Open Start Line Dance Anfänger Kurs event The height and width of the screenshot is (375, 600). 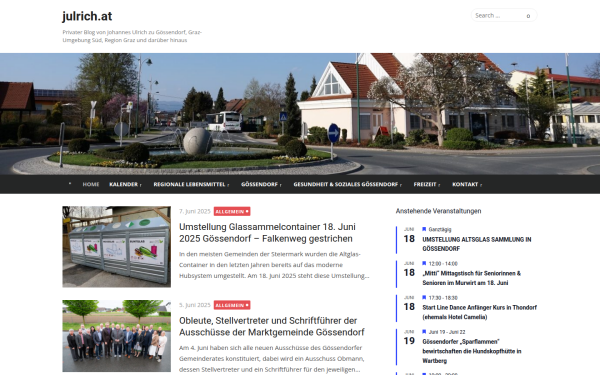click(479, 312)
